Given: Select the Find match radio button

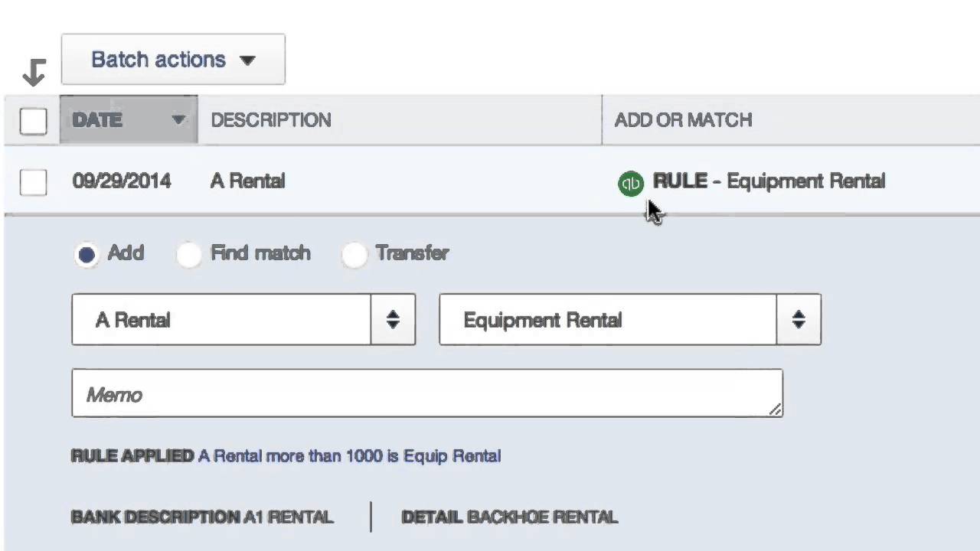Looking at the screenshot, I should coord(188,254).
